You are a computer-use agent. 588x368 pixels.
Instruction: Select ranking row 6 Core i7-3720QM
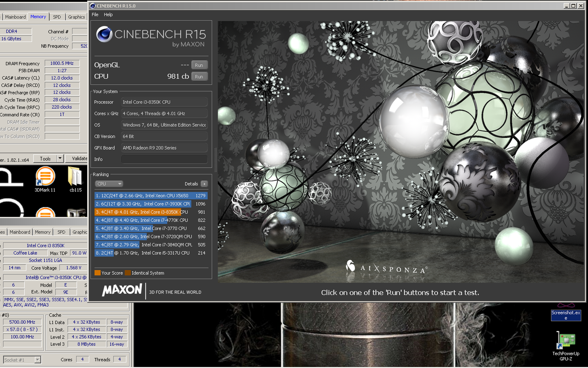pyautogui.click(x=151, y=236)
